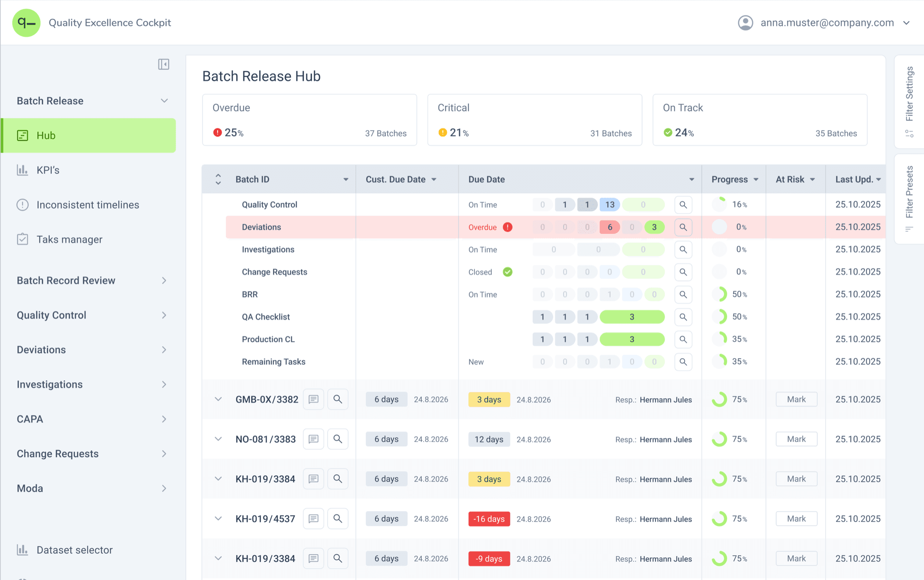Click the Overdue 37 Batches card
The image size is (924, 580).
click(310, 120)
